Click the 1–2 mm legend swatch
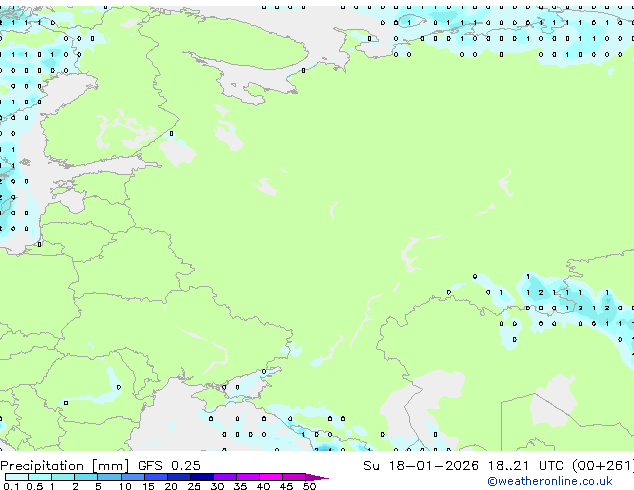Viewport: 634px width, 490px height. click(63, 477)
